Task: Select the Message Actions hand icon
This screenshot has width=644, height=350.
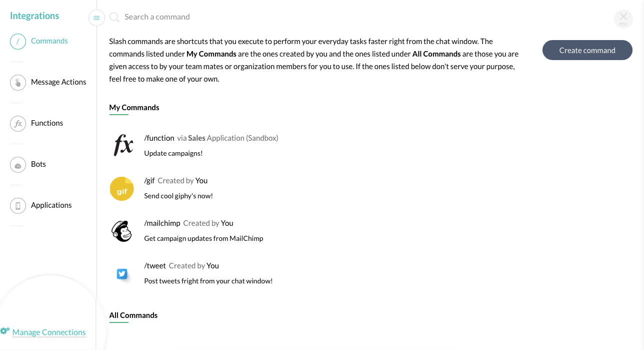Action: 18,82
